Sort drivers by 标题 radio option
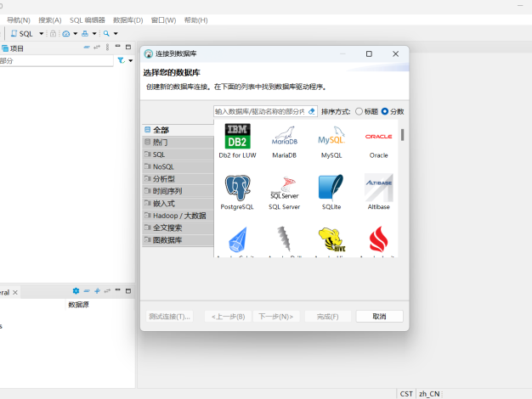The width and height of the screenshot is (532, 399). point(367,111)
